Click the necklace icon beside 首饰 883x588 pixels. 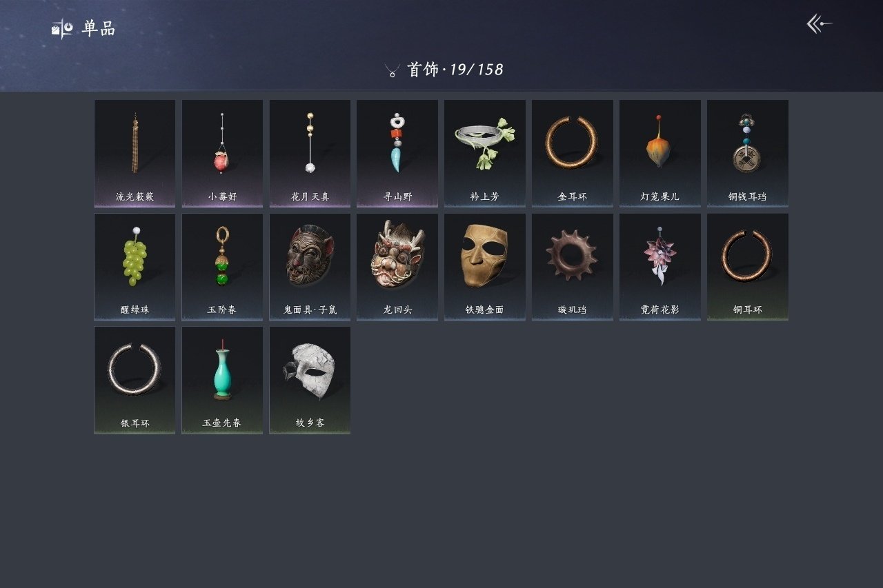click(x=393, y=70)
